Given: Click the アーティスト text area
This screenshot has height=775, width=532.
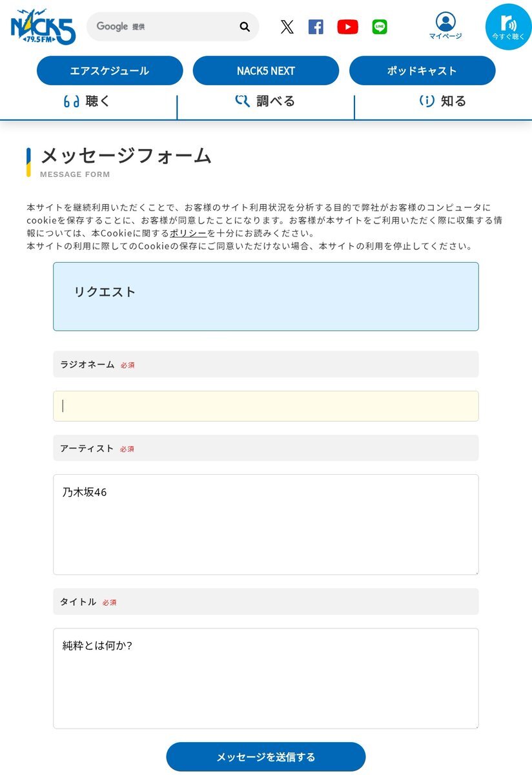Looking at the screenshot, I should 266,524.
